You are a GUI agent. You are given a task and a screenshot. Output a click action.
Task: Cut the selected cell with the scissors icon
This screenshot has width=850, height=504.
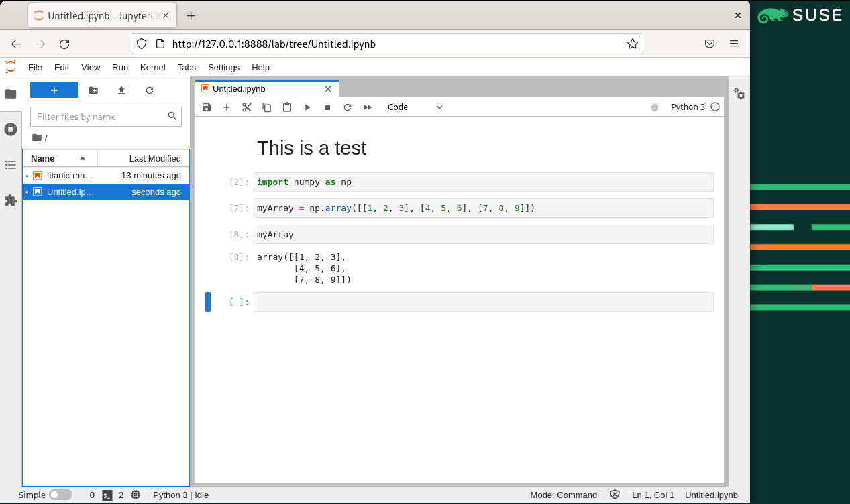[247, 107]
